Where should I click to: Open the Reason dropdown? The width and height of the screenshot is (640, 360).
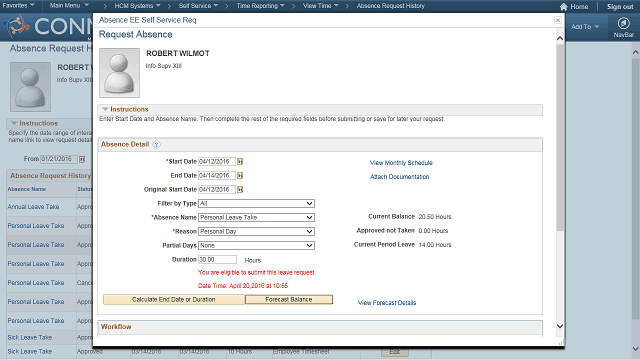click(x=256, y=231)
